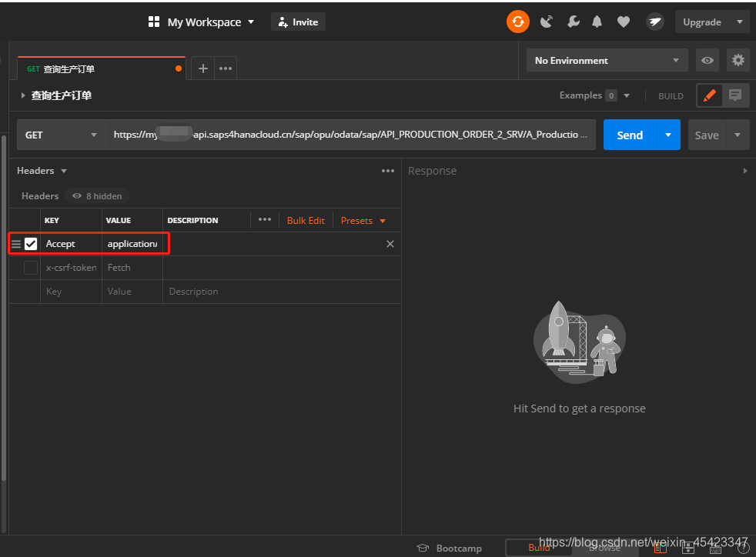Image resolution: width=756 pixels, height=557 pixels.
Task: Show the 8 hidden headers
Action: click(x=98, y=196)
